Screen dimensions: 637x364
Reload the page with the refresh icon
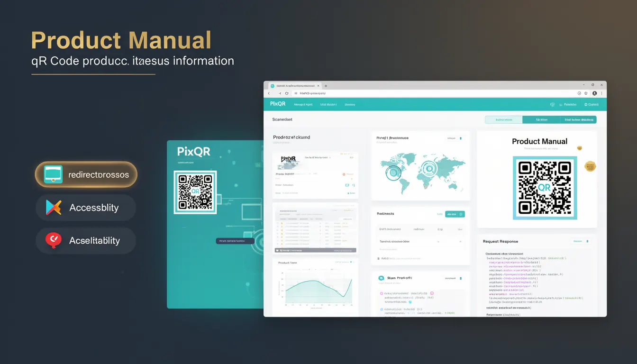pos(287,93)
